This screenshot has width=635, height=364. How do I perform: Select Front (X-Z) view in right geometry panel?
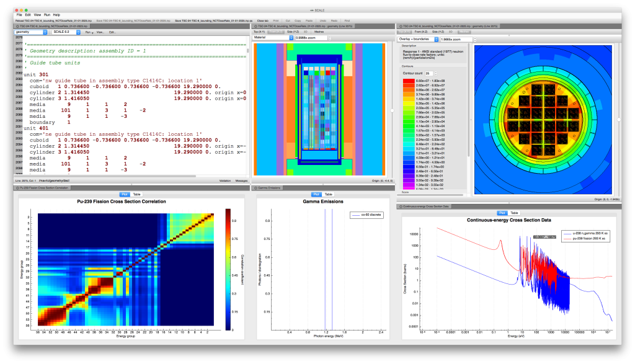click(x=421, y=32)
